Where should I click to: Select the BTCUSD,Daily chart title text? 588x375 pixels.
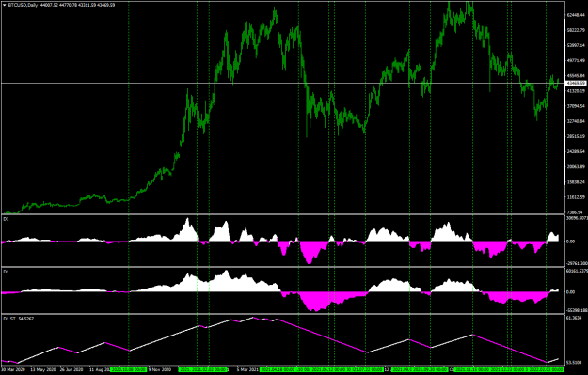point(23,5)
